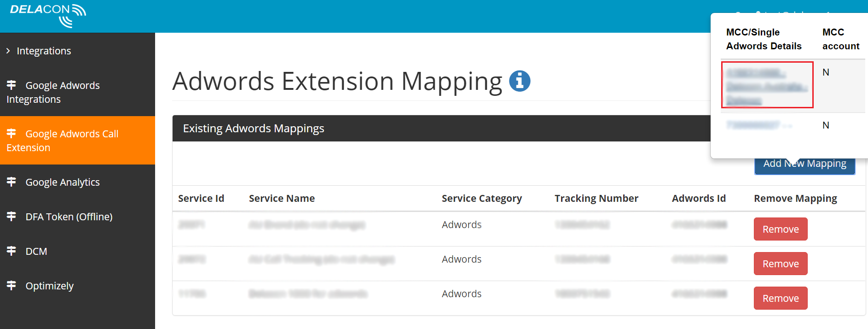Select Google Adwords Call Extension menu item
The image size is (868, 329).
pyautogui.click(x=77, y=141)
